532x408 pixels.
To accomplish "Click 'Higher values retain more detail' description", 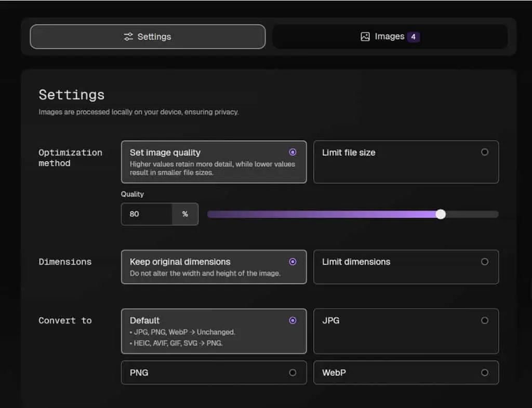I will (x=212, y=168).
